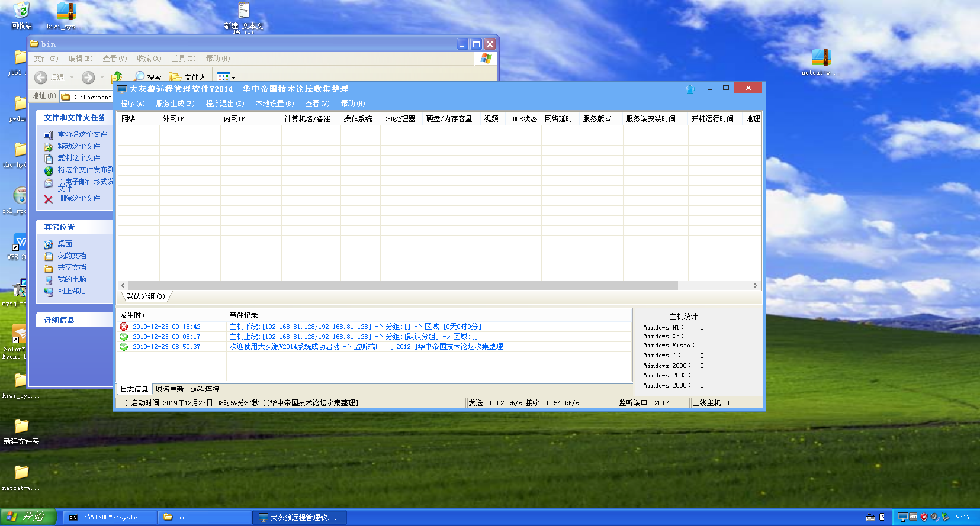
Task: Click the 网络延时 column header
Action: [x=561, y=119]
